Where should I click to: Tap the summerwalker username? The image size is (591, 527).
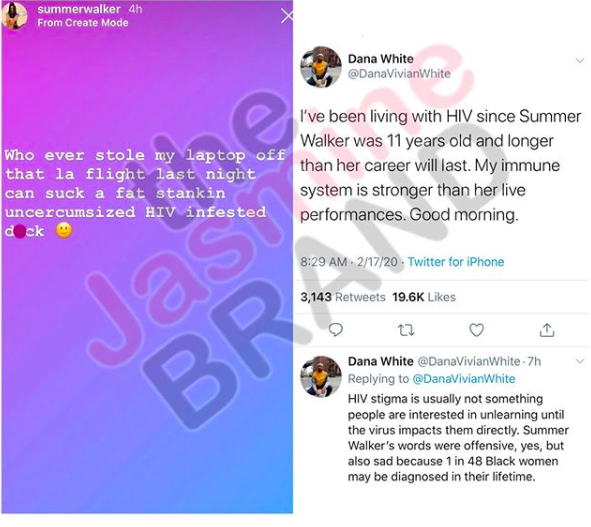click(x=79, y=9)
